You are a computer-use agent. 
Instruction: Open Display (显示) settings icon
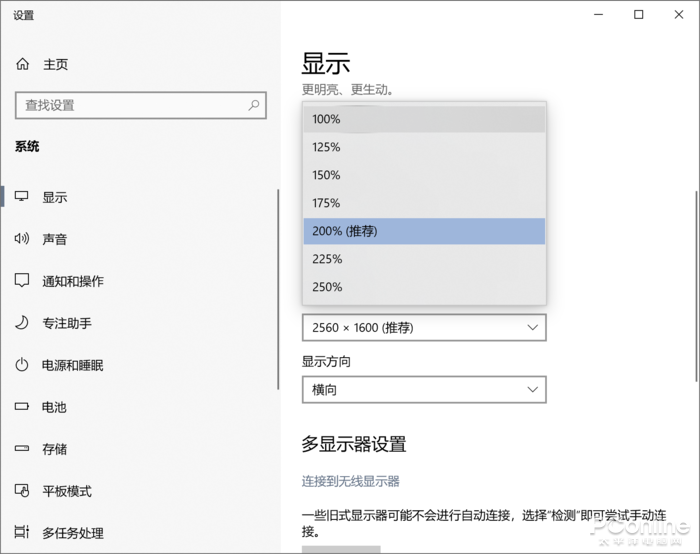click(22, 197)
